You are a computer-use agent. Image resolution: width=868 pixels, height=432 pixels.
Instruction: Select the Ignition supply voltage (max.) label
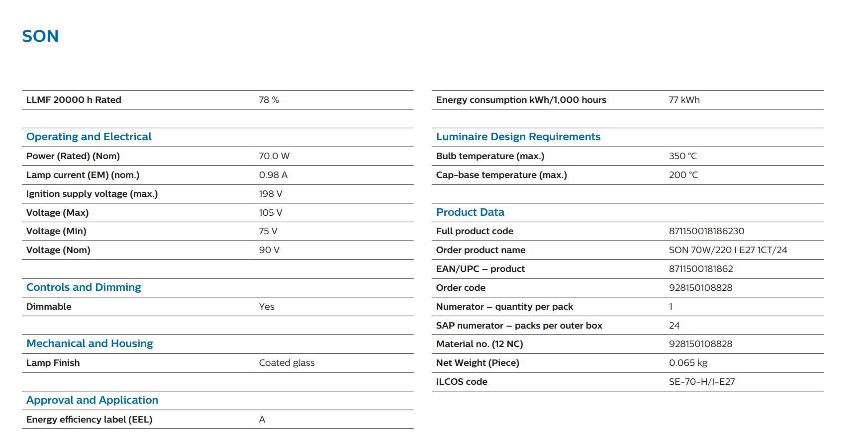[x=92, y=194]
